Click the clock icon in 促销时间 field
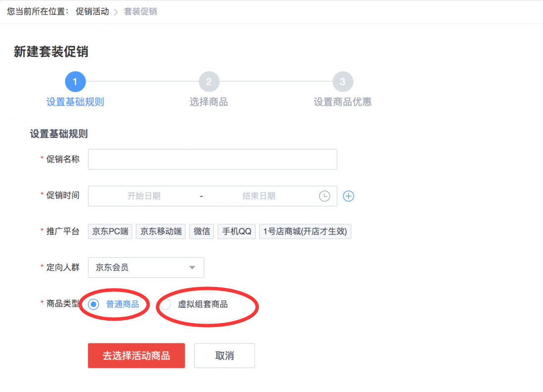The width and height of the screenshot is (543, 392). (324, 196)
